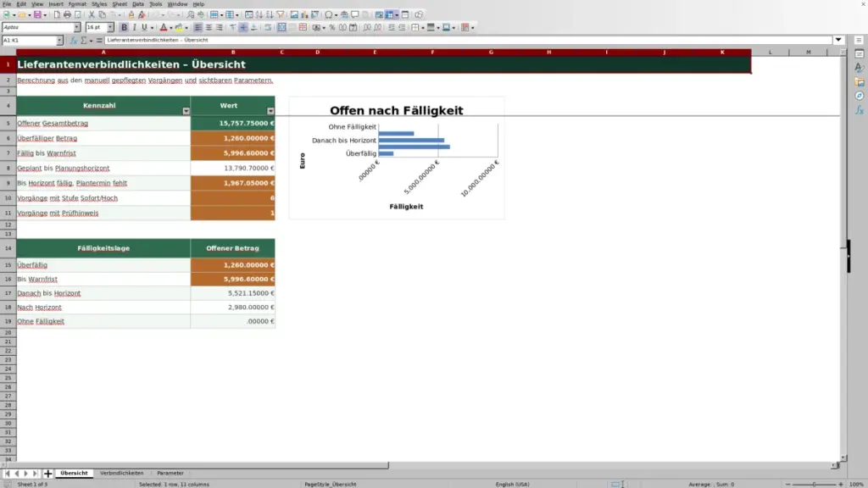Click the Insert Chart icon

pos(304,15)
